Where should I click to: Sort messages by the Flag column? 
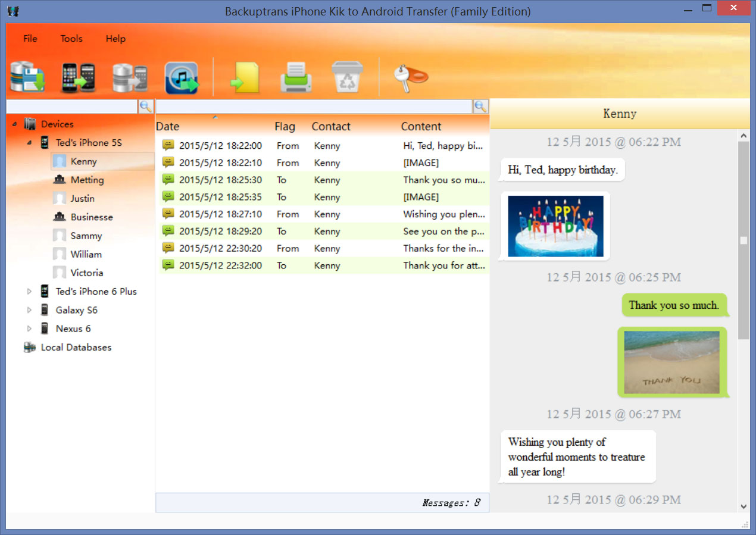coord(285,126)
